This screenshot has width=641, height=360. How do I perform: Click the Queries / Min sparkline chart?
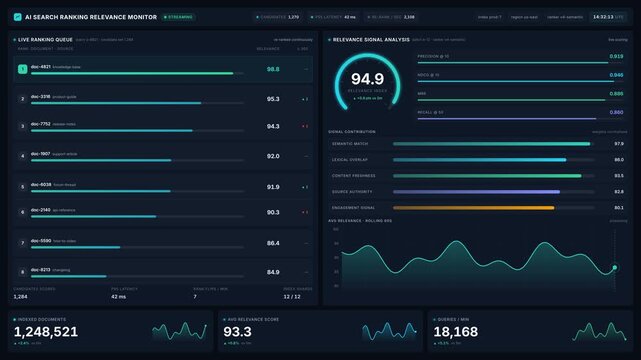(599, 331)
